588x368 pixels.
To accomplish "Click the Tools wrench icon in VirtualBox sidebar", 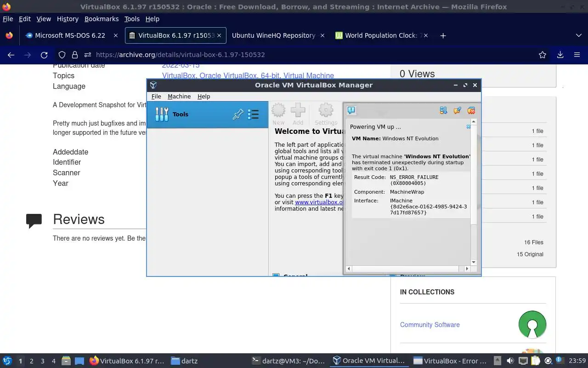I will 162,114.
